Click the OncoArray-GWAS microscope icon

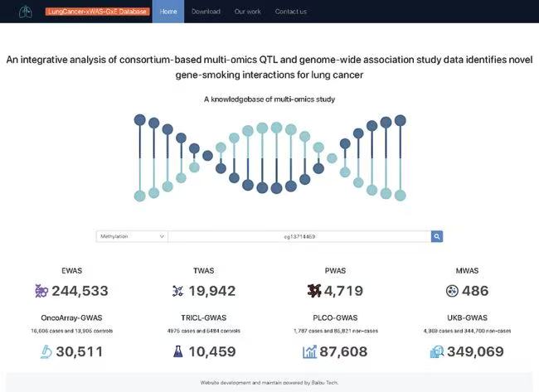(45, 352)
